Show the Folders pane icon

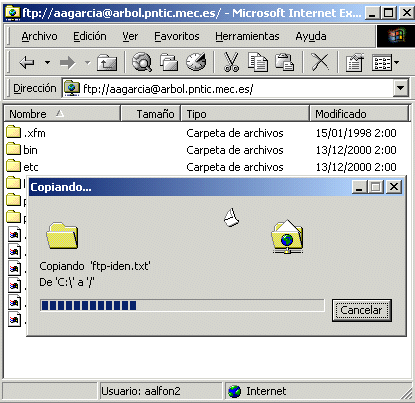pos(169,62)
